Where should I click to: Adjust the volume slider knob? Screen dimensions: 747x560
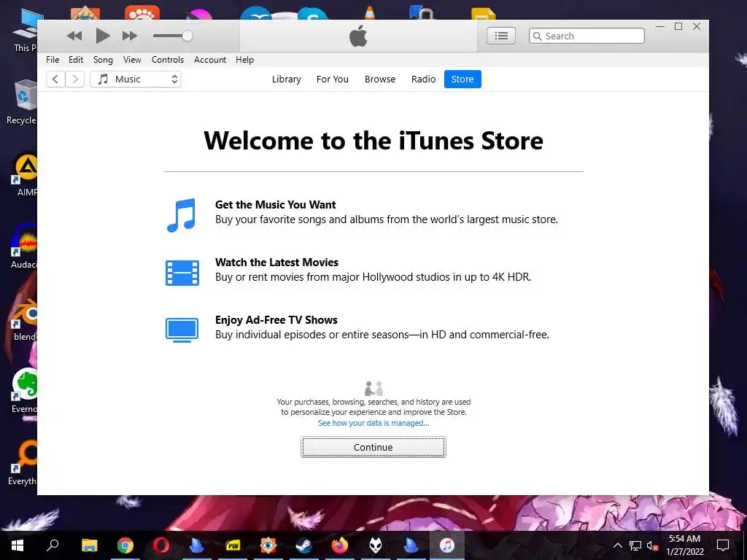187,36
